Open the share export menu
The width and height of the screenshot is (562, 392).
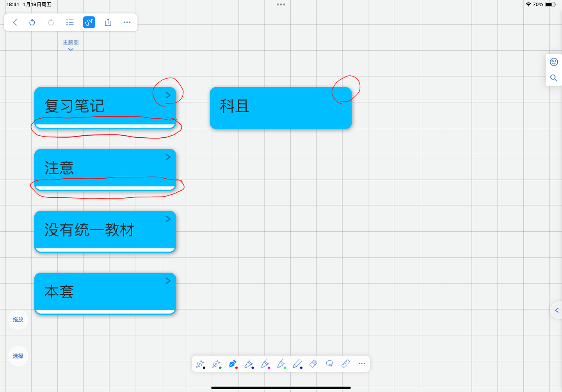click(108, 22)
